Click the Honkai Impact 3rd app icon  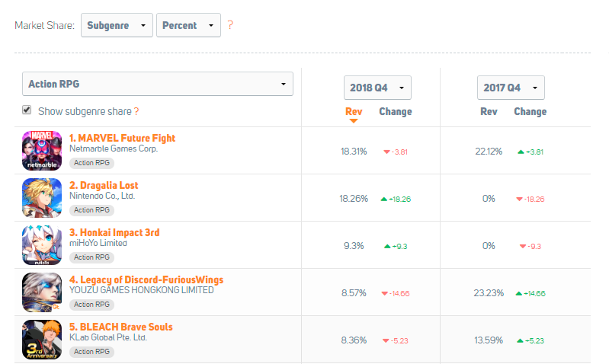coord(42,245)
